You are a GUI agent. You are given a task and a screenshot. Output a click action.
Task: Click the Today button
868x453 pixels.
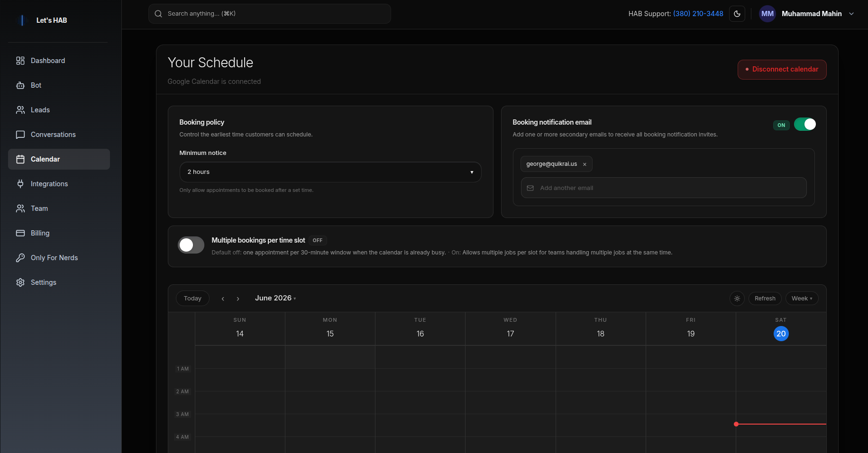192,299
